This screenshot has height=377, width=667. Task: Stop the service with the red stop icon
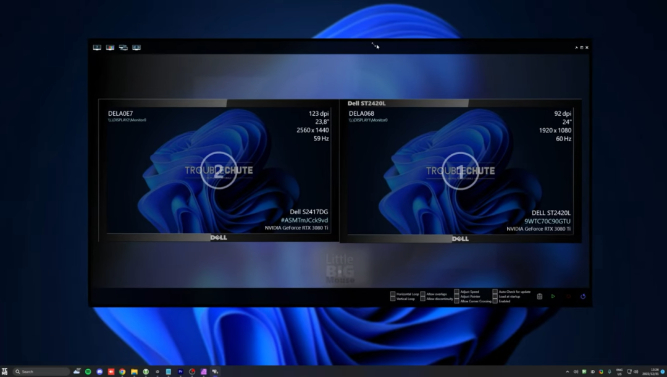click(568, 296)
